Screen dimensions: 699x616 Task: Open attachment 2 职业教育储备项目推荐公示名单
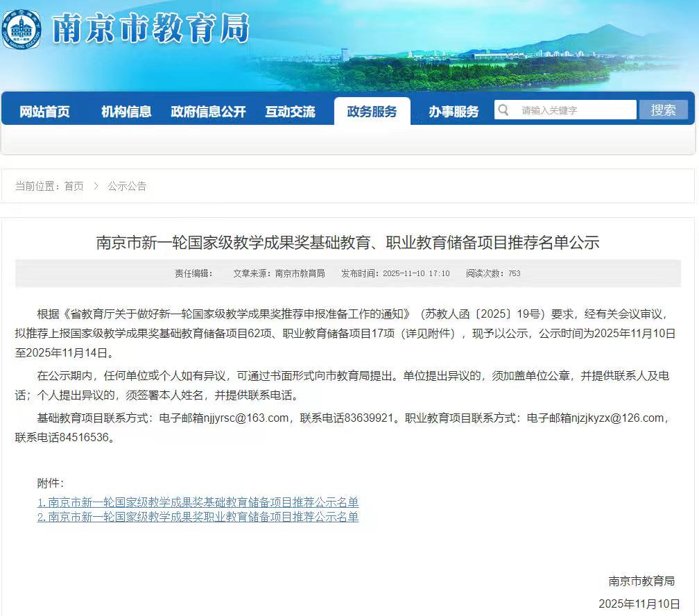pyautogui.click(x=198, y=517)
